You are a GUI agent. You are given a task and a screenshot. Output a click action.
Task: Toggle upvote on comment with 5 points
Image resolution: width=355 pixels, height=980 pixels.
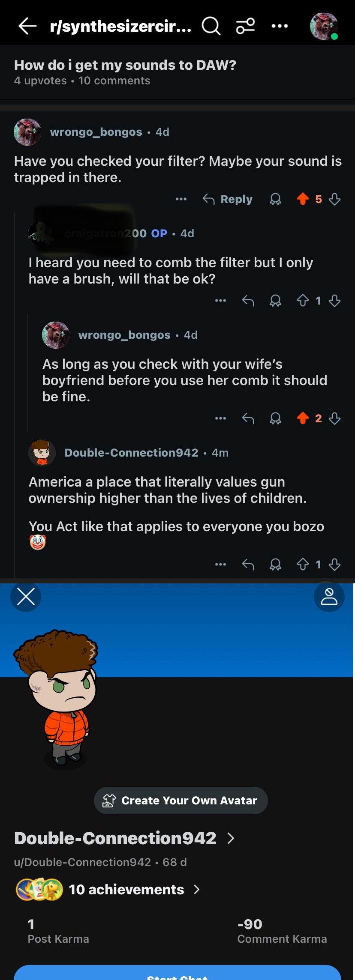point(303,199)
